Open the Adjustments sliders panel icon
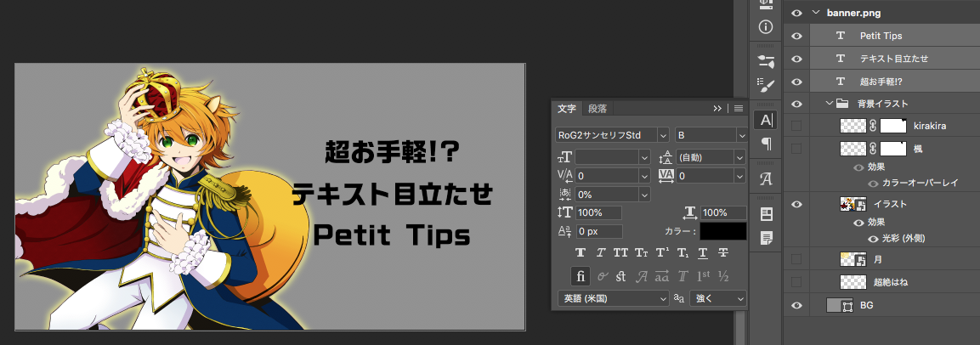The width and height of the screenshot is (980, 345). click(766, 61)
